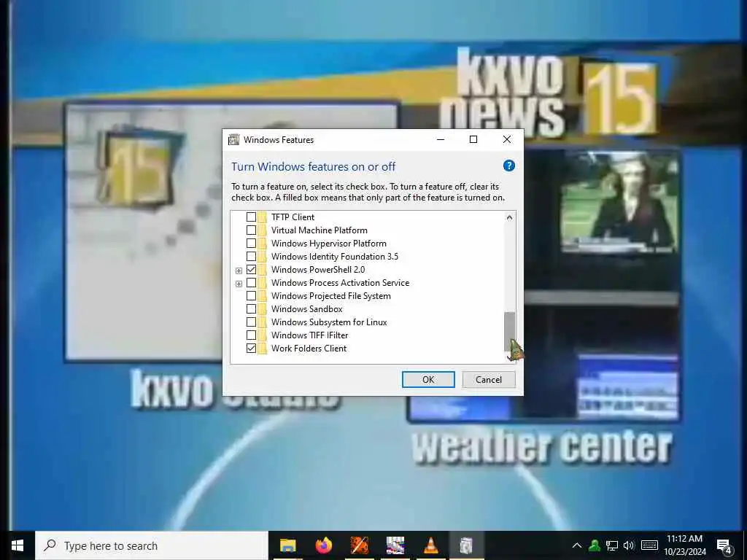Viewport: 747px width, 560px height.
Task: Open Firefox from the taskbar
Action: [324, 545]
